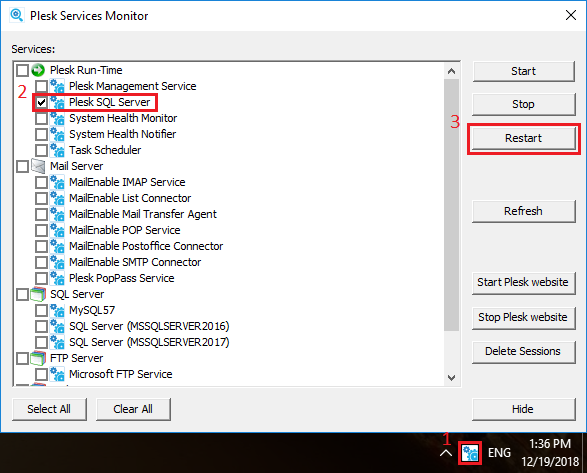Open the ENG language indicator in the taskbar
This screenshot has height=473, width=587.
tap(499, 453)
